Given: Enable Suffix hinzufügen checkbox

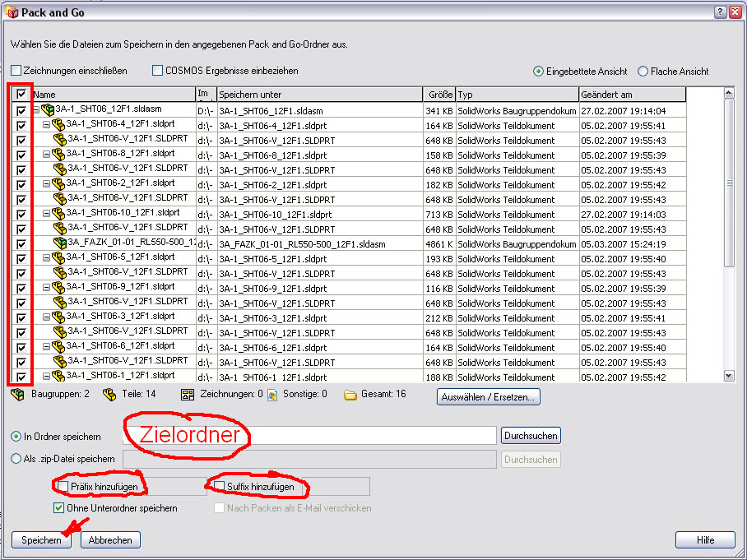Looking at the screenshot, I should (219, 486).
